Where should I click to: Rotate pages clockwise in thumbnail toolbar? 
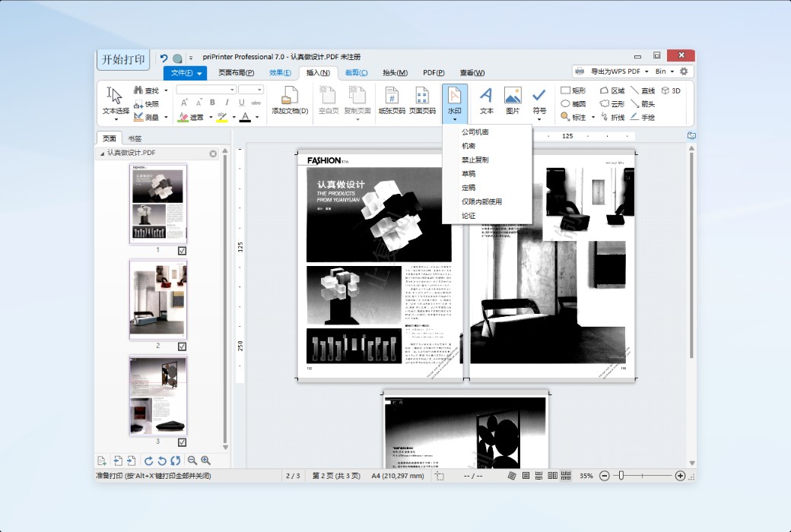149,461
